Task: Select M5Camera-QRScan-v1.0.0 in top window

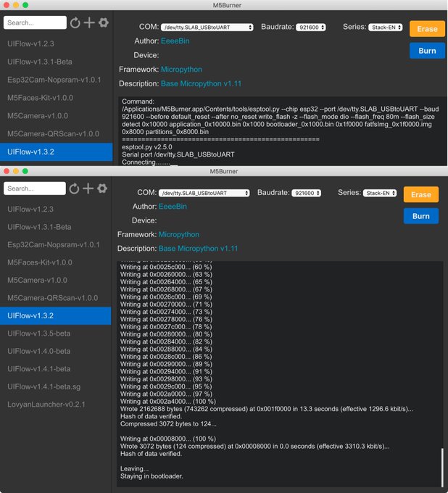Action: click(57, 133)
